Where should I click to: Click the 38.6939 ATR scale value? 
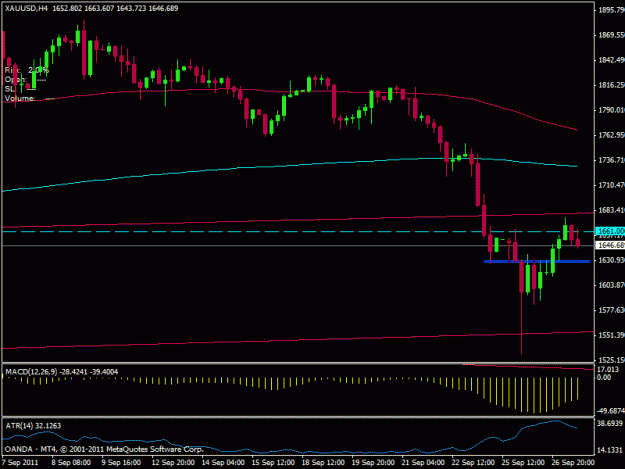(x=610, y=423)
